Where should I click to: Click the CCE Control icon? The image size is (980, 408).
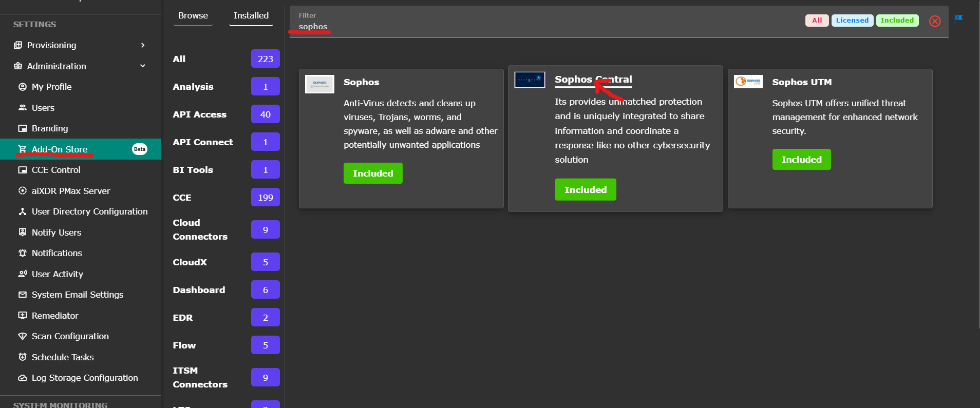coord(23,170)
